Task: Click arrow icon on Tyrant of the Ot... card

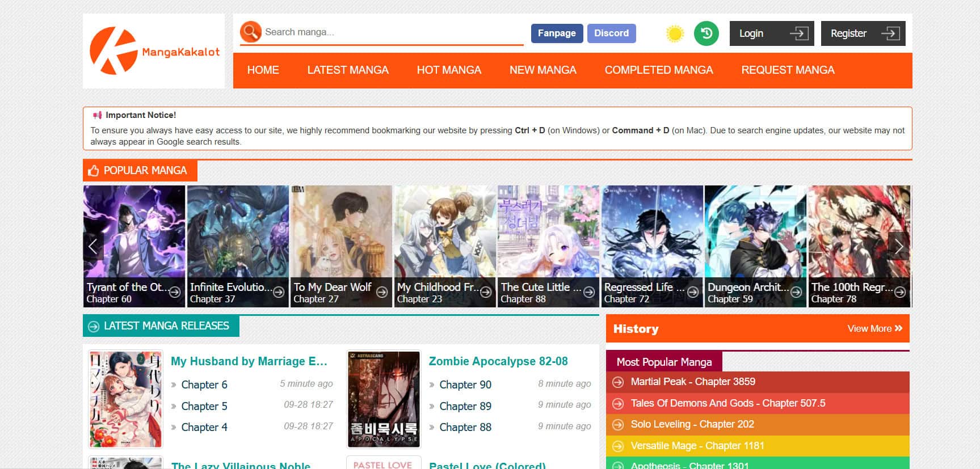Action: pos(175,292)
